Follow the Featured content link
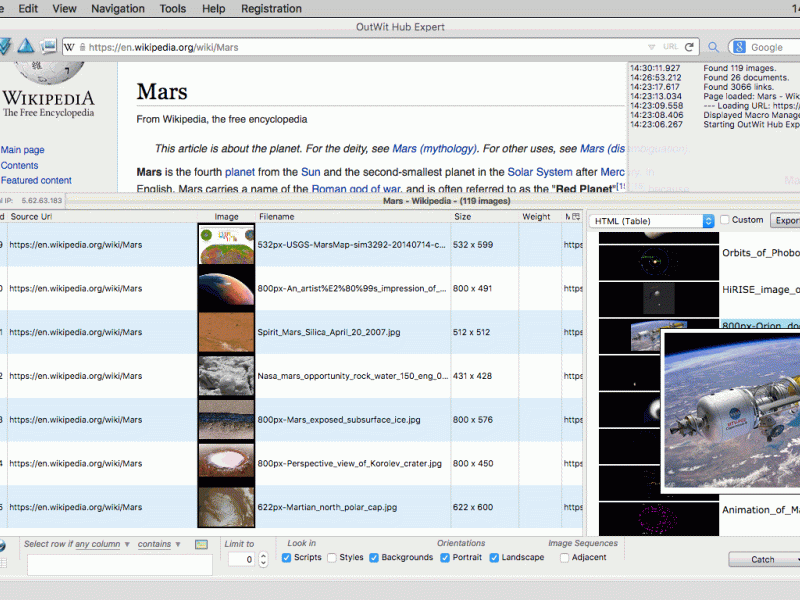Viewport: 800px width, 600px height. tap(36, 180)
